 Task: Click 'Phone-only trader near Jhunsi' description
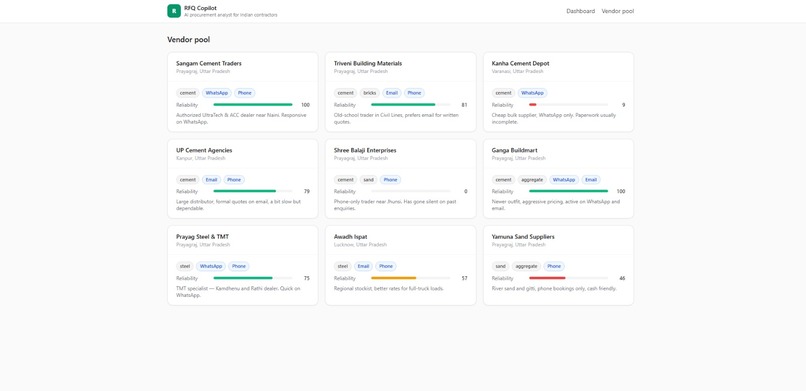click(395, 205)
